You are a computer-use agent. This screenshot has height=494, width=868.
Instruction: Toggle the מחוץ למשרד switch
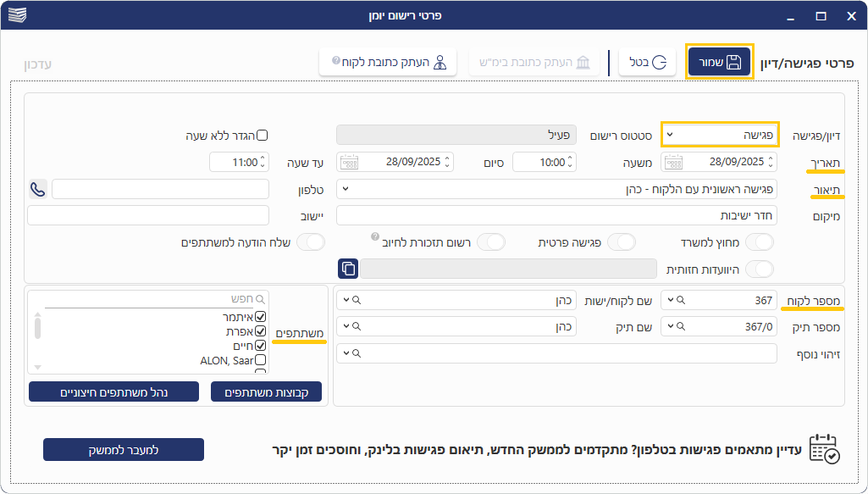click(x=760, y=242)
